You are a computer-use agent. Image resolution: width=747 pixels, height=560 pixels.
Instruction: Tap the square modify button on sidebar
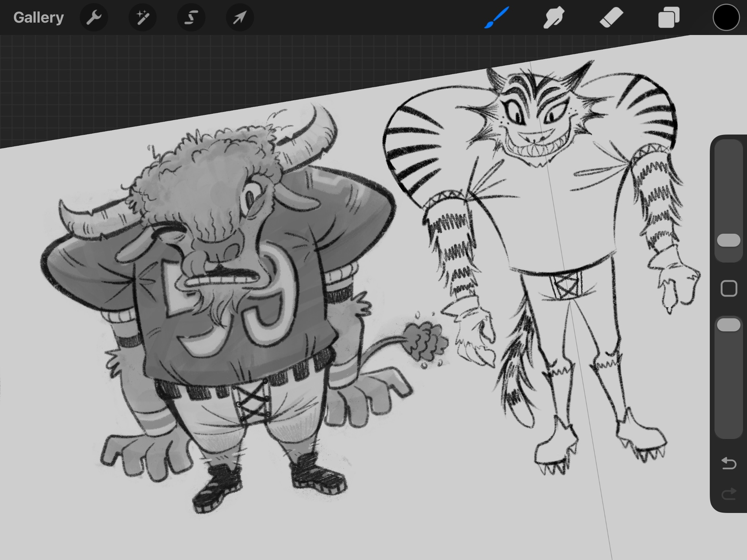tap(729, 289)
